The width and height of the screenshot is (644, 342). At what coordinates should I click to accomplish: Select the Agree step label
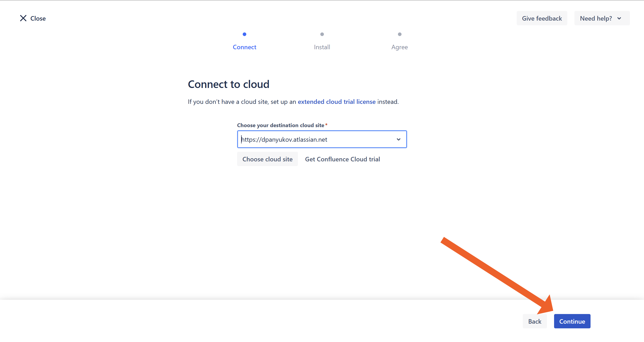pos(399,47)
